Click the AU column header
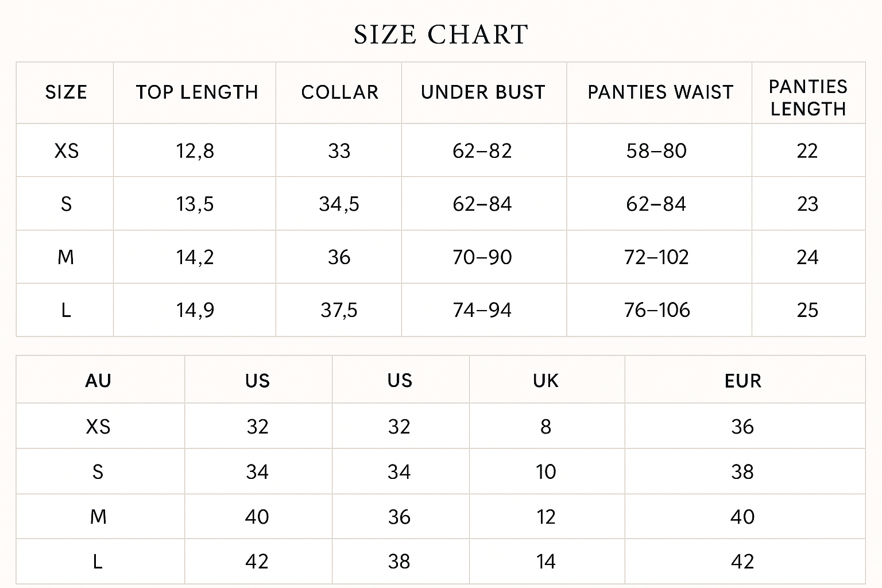Screen dimensions: 882x588 tap(98, 381)
